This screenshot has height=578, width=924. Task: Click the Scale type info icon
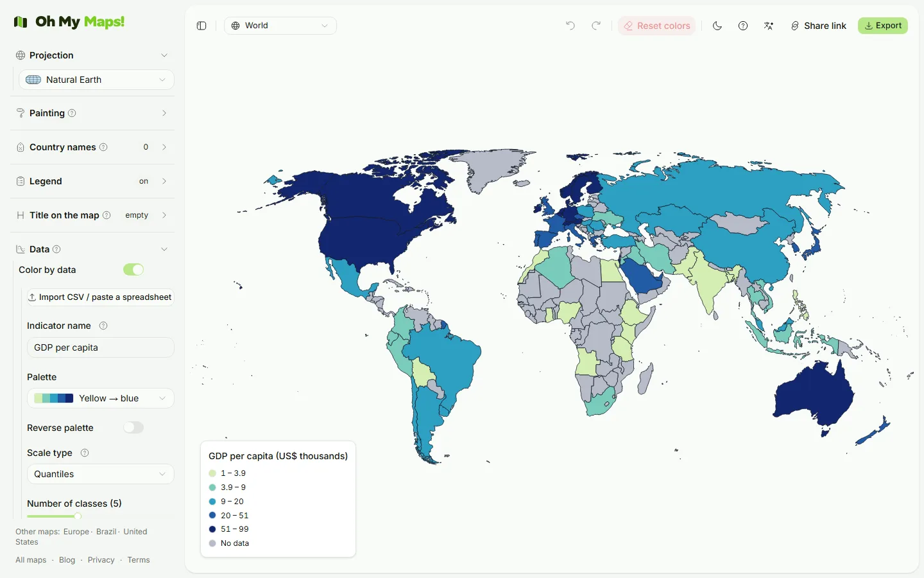pos(85,453)
